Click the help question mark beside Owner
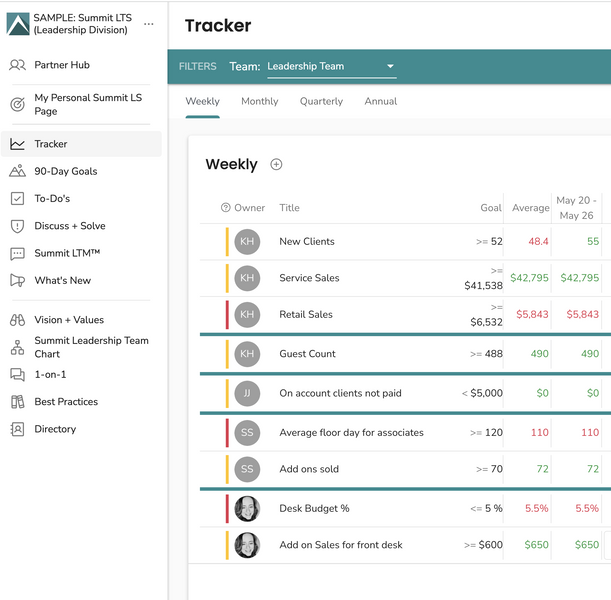The width and height of the screenshot is (611, 600). (226, 208)
